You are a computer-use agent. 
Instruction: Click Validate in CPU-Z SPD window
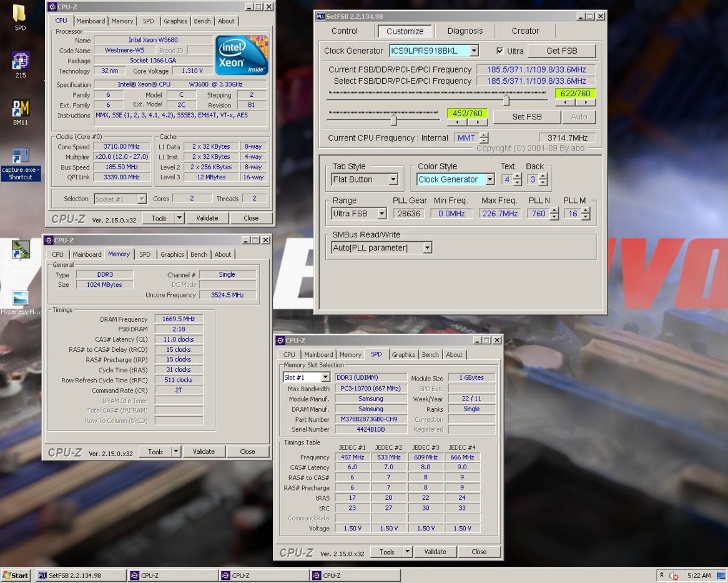(435, 552)
